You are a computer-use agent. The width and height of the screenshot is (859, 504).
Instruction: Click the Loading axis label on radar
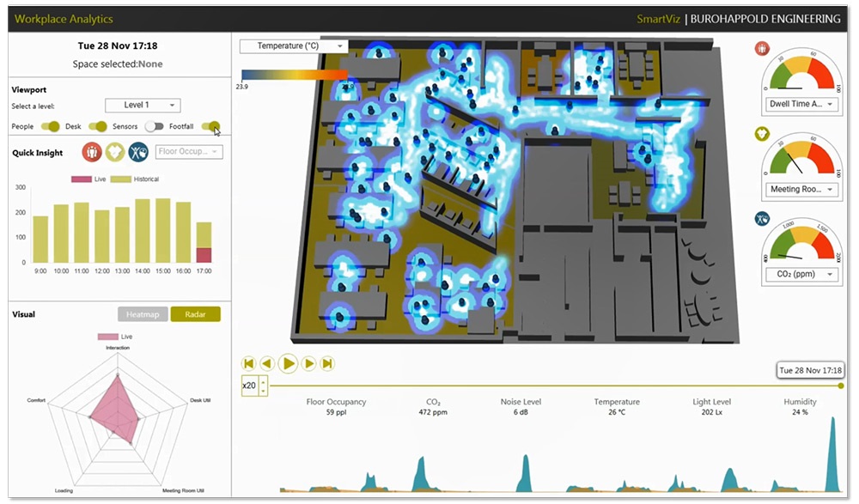pyautogui.click(x=64, y=491)
